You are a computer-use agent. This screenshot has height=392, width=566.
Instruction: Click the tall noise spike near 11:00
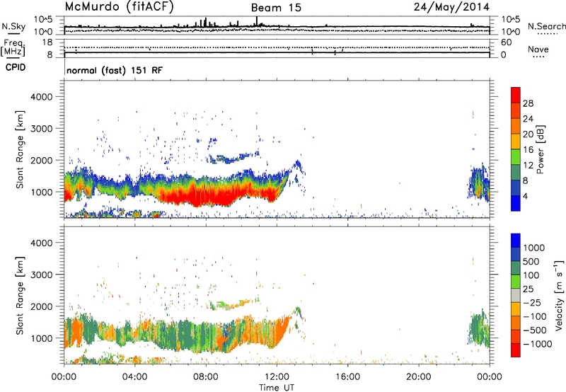click(257, 21)
